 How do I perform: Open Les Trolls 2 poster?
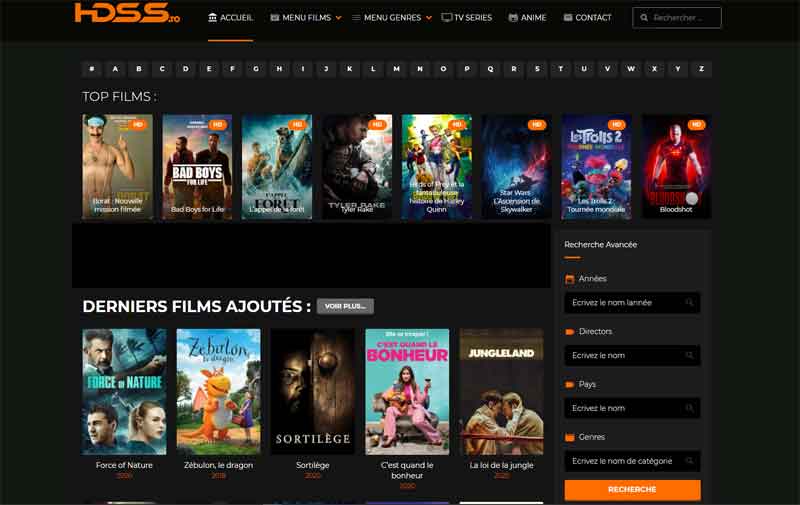(x=596, y=166)
